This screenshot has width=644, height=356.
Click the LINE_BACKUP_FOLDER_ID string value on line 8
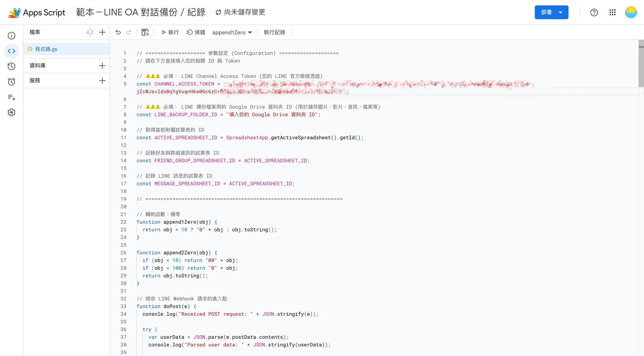click(272, 115)
